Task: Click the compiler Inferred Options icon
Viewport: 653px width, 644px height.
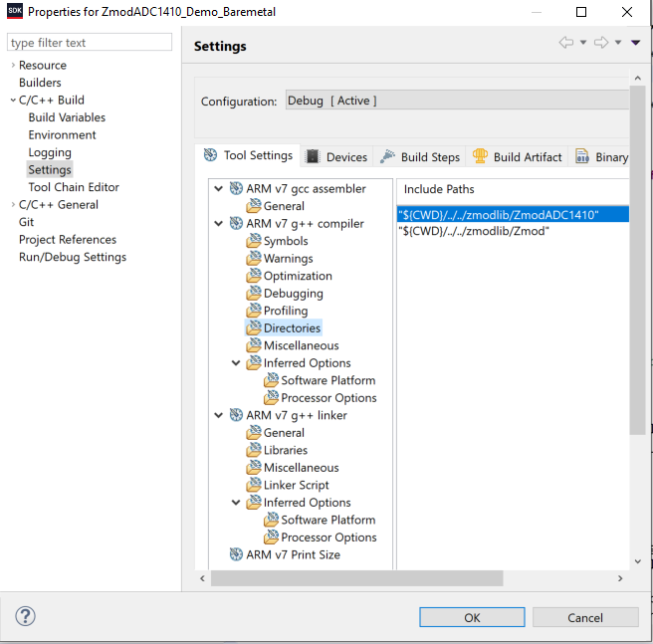Action: (253, 363)
